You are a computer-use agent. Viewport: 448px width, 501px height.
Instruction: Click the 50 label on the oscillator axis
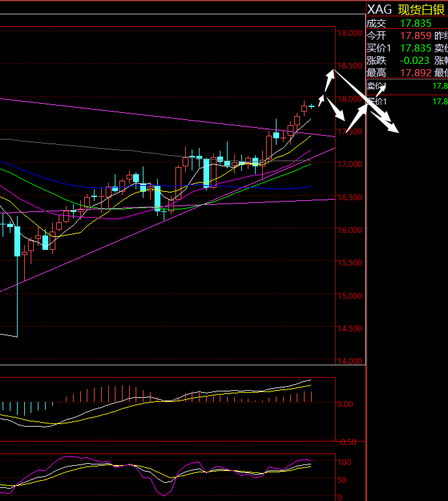pos(342,480)
